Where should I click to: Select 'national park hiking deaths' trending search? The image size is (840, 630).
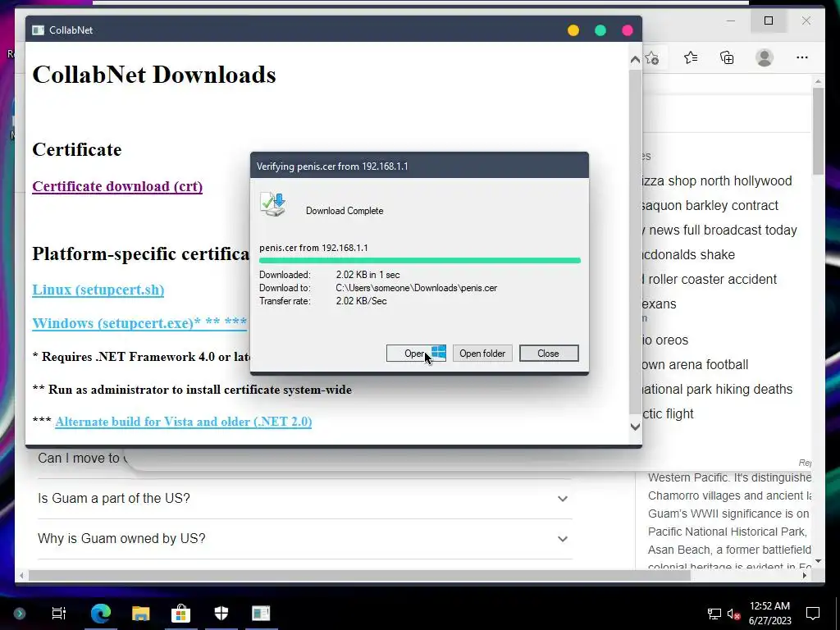717,390
